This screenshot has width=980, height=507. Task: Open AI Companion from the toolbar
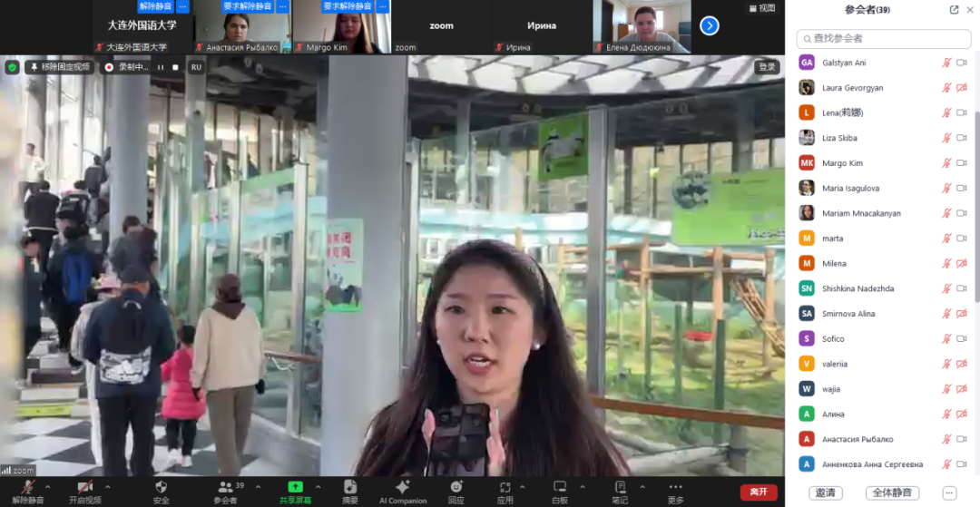402,487
